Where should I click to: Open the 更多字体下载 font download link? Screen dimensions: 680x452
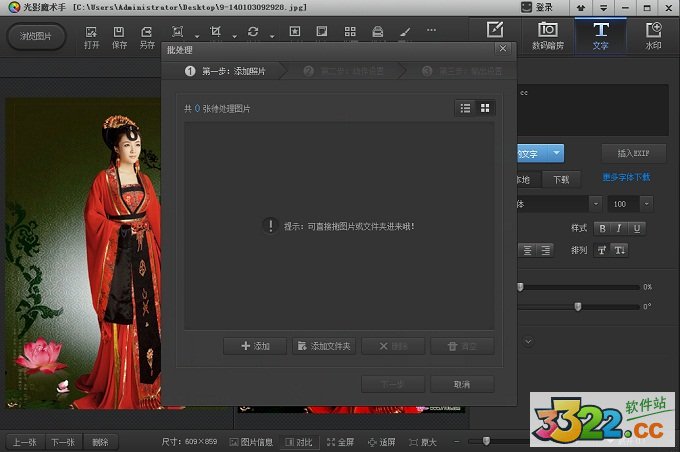(x=626, y=178)
